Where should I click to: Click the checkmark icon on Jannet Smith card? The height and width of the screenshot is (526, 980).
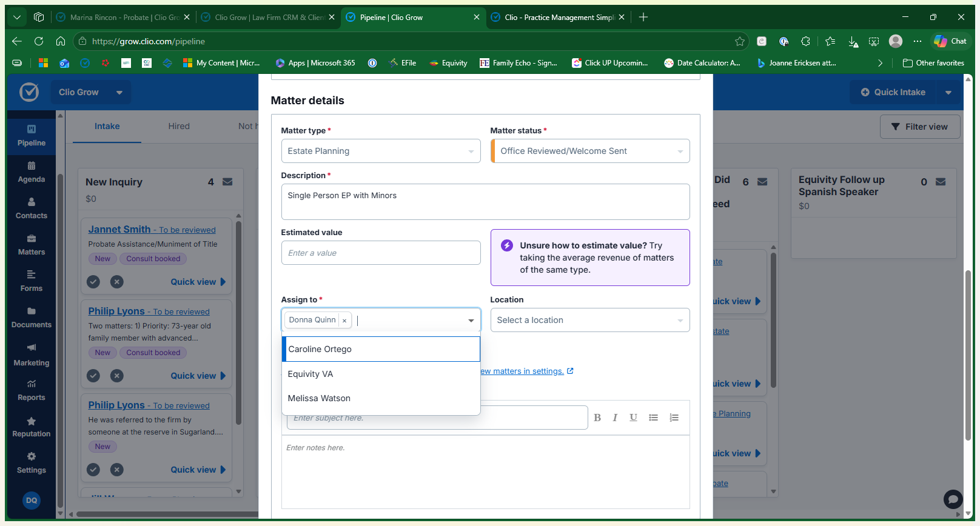(x=93, y=282)
